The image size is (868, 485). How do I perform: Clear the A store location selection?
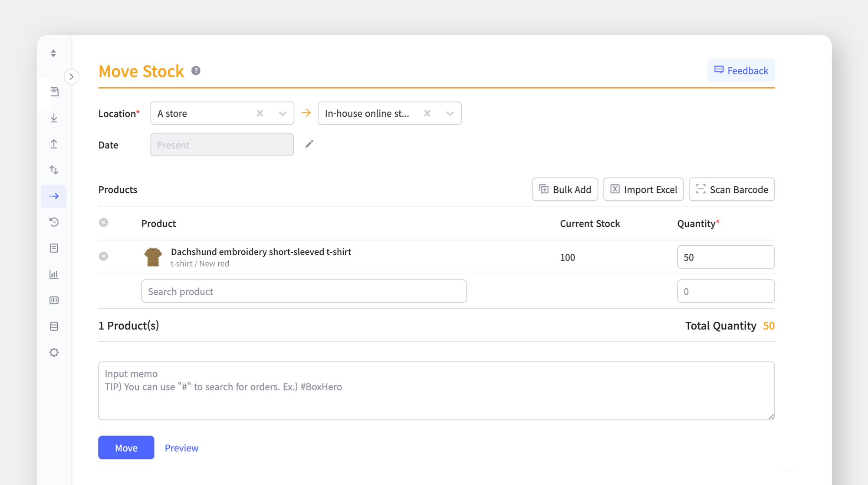(260, 113)
